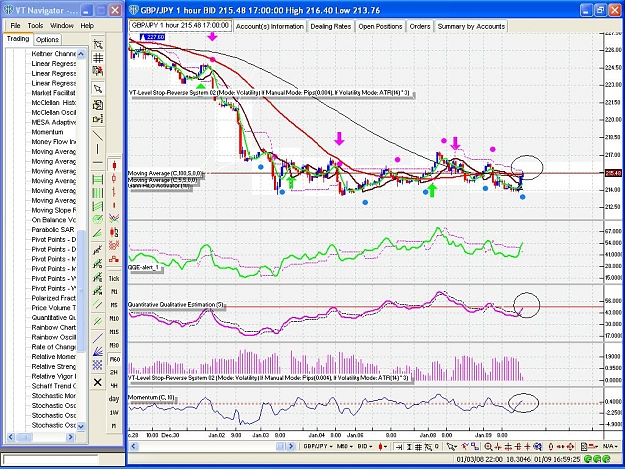Select the grid tool in left toolbar
Image resolution: width=625 pixels, height=469 pixels.
(98, 58)
